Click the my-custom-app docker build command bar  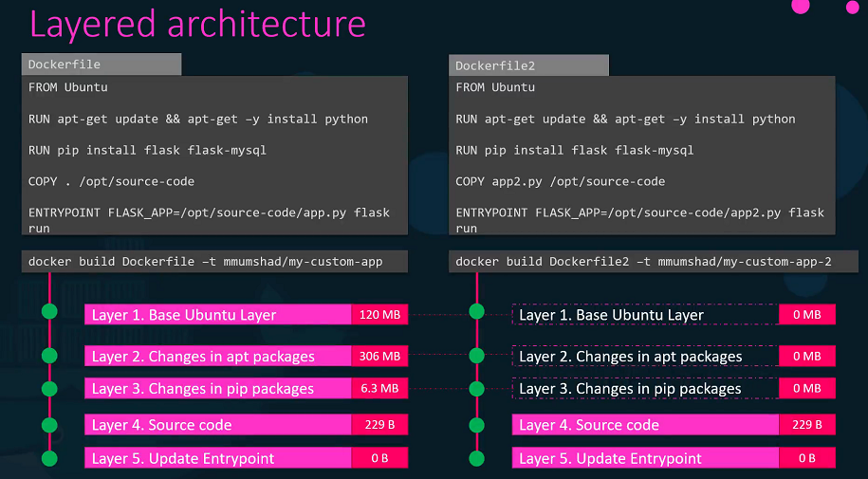215,261
